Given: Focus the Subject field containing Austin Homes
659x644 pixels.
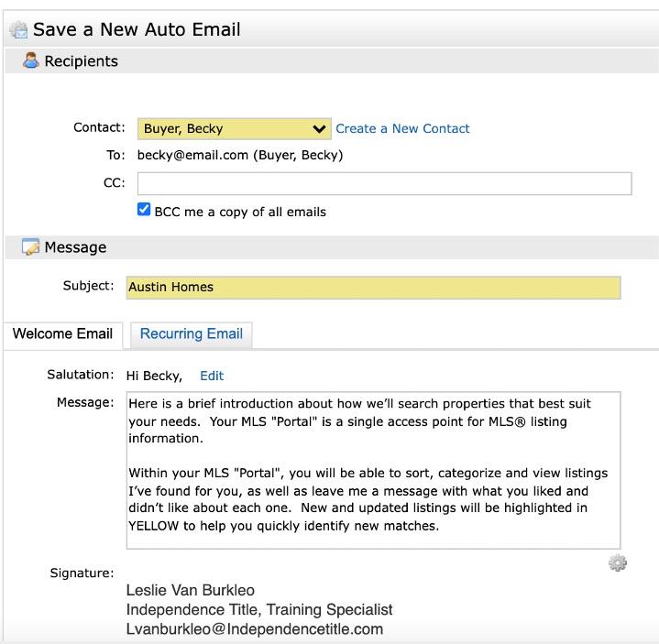Looking at the screenshot, I should pyautogui.click(x=373, y=287).
